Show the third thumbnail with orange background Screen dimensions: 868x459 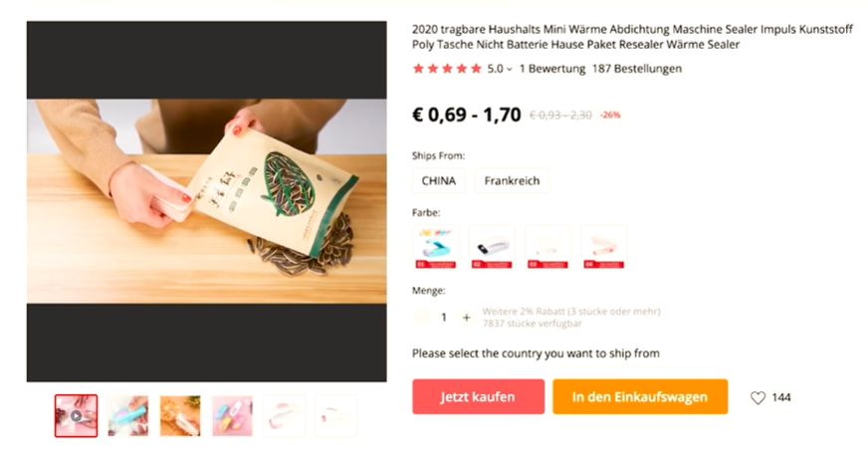[180, 415]
